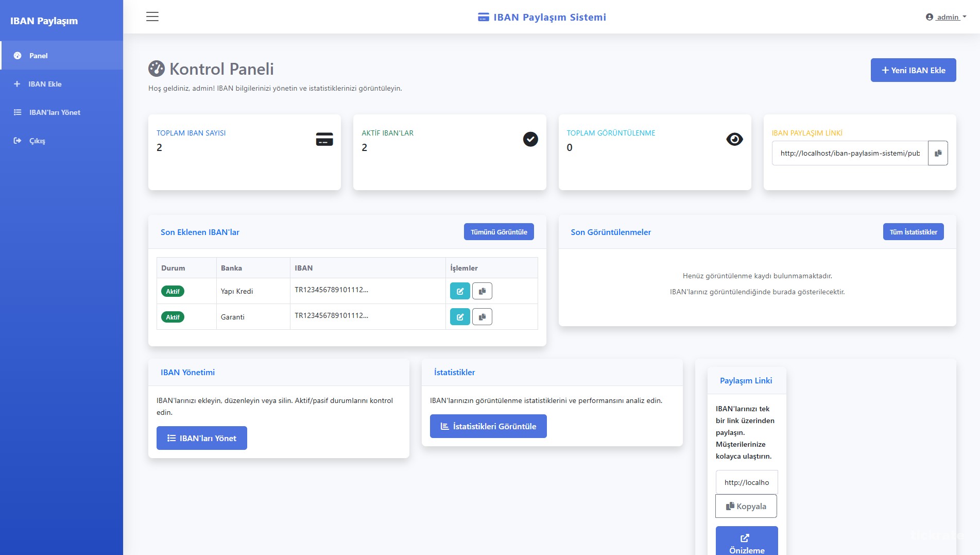This screenshot has height=555, width=980.
Task: Click İstatistikleri Görüntüle button
Action: 488,426
